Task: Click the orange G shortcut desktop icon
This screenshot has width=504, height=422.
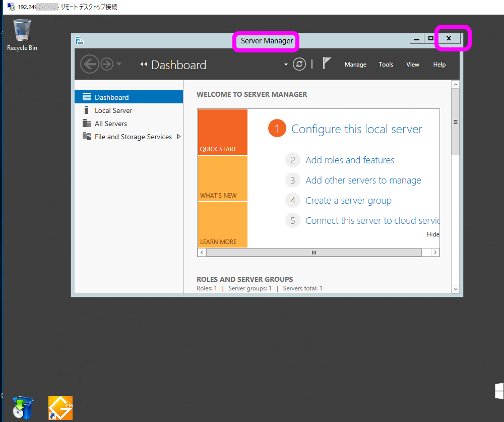Action: 60,408
